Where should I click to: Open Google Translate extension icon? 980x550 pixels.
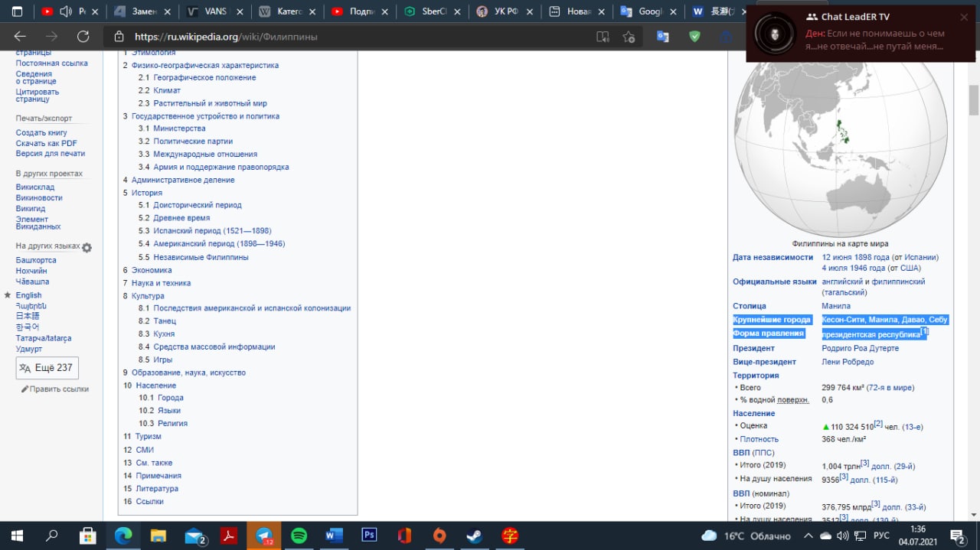tap(663, 36)
